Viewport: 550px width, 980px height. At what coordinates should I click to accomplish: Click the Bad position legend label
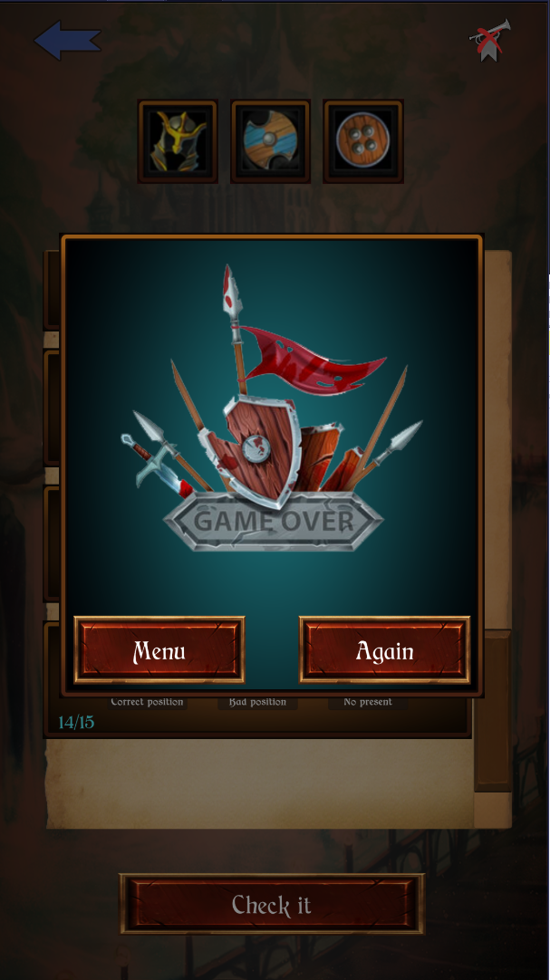point(257,702)
